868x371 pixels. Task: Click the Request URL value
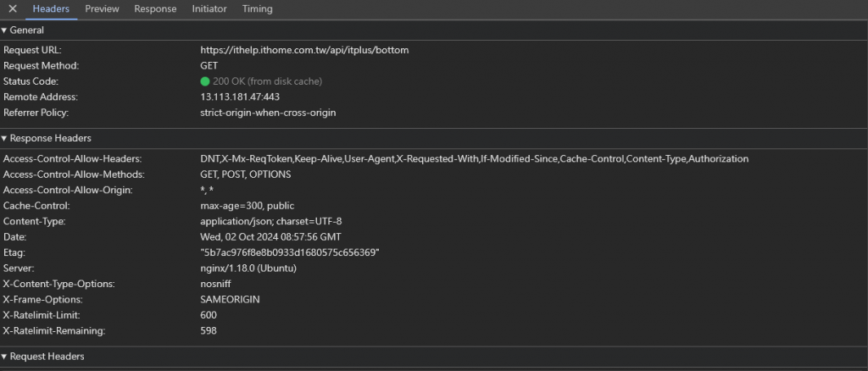304,50
